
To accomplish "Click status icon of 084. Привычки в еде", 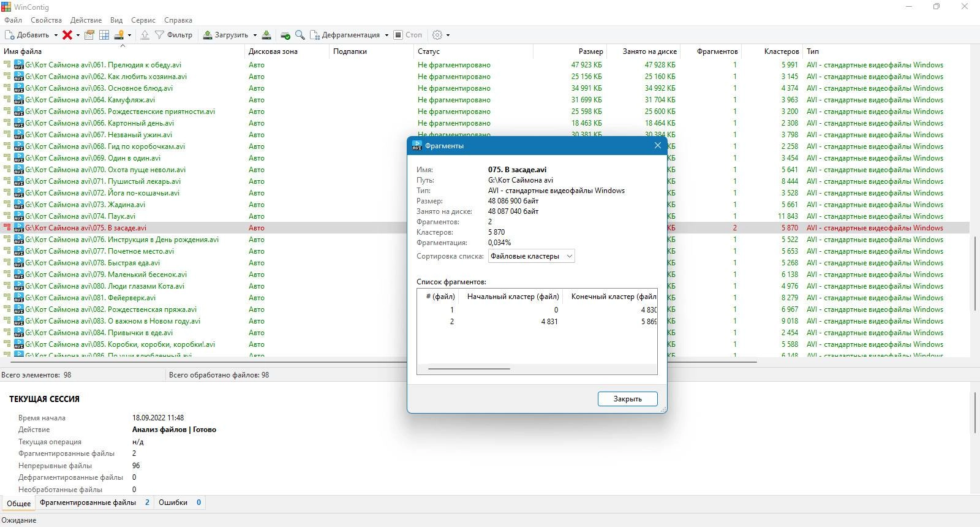I will coord(7,332).
